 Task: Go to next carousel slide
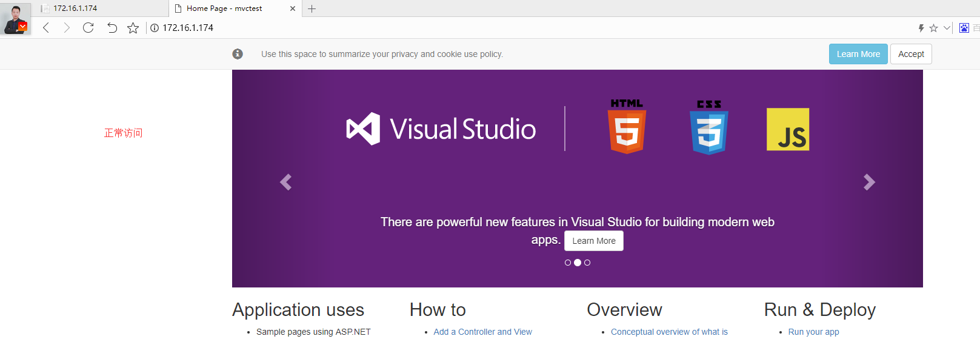coord(869,182)
